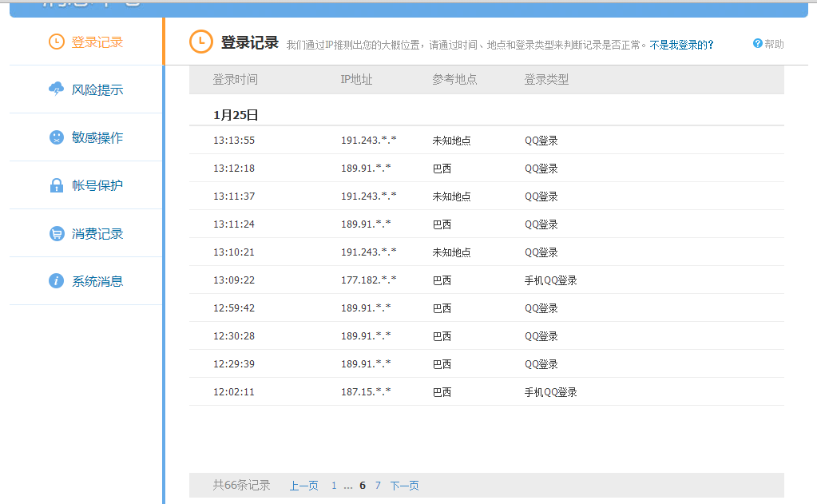Click the cloud lightning icon for 风险提示
817x504 pixels.
tap(56, 89)
